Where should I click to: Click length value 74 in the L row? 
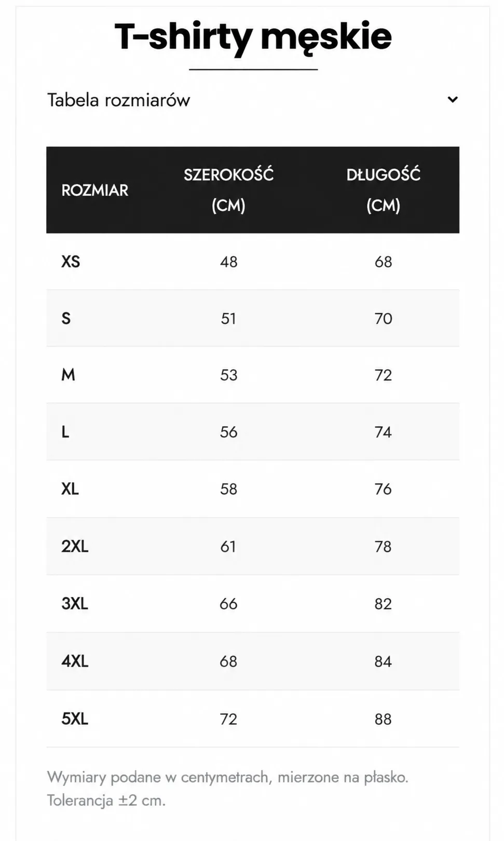click(383, 432)
